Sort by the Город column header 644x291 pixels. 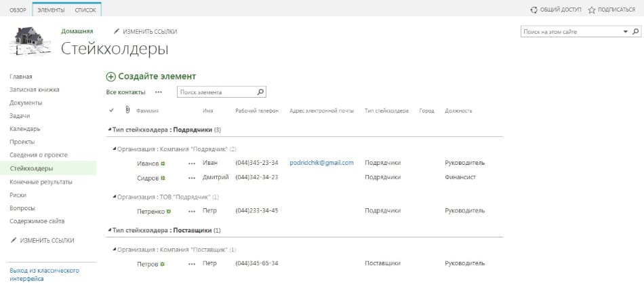426,111
